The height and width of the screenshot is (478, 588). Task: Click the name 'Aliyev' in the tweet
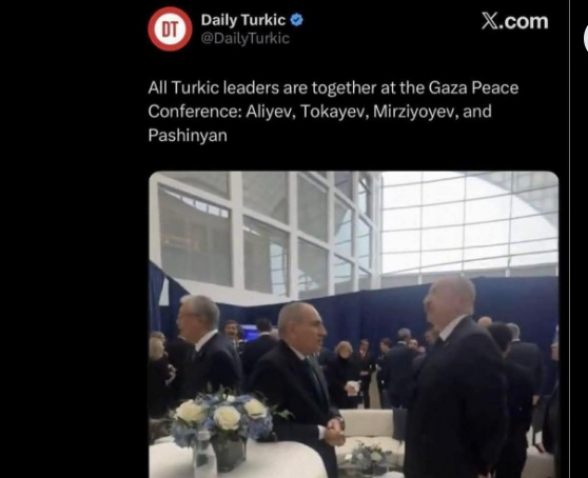(269, 112)
